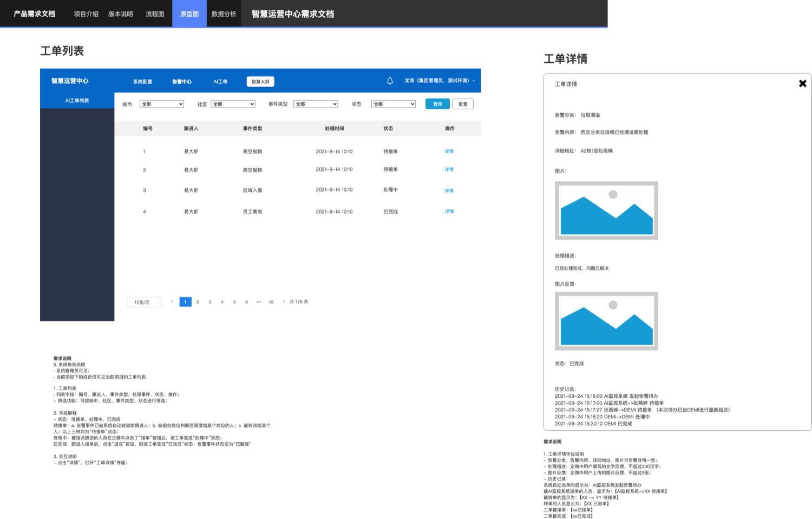Close the 工单详情 panel with X

pyautogui.click(x=802, y=83)
